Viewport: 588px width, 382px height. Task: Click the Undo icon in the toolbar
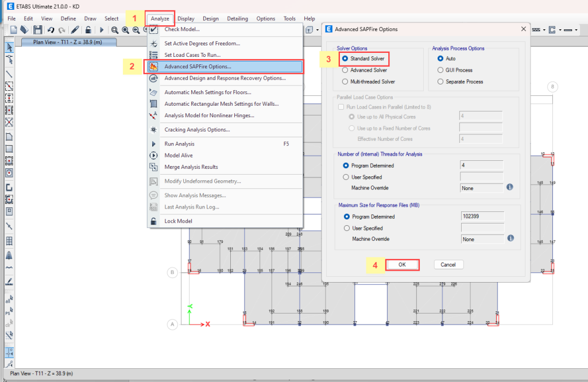pyautogui.click(x=51, y=30)
